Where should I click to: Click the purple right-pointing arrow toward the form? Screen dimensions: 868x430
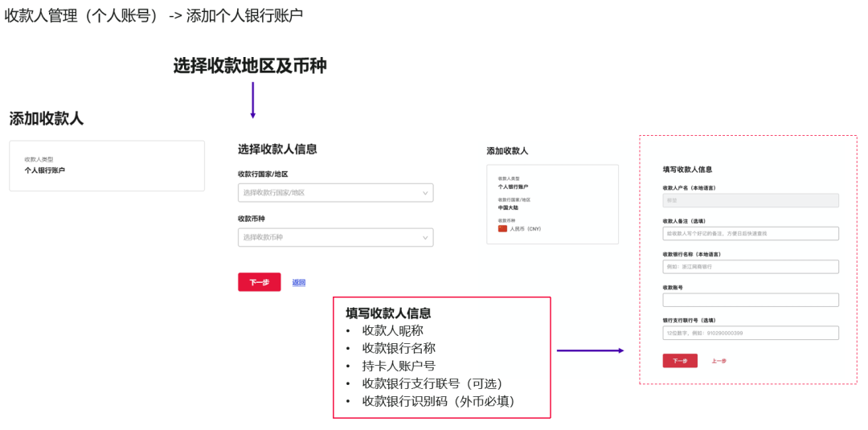pyautogui.click(x=590, y=350)
